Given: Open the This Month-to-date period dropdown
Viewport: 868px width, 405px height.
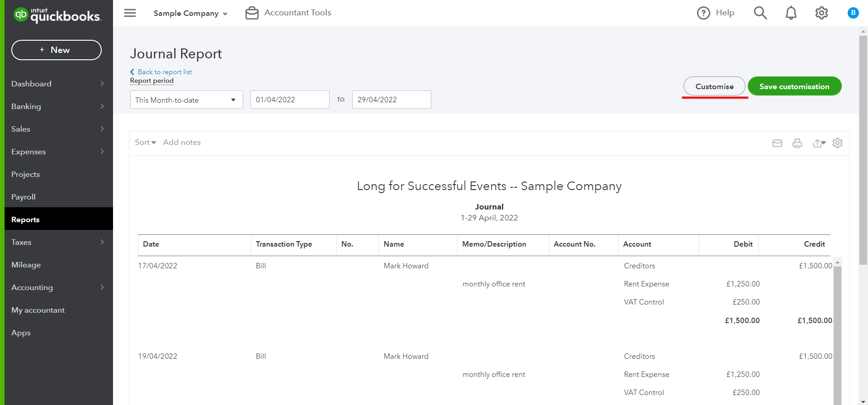Looking at the screenshot, I should [186, 100].
